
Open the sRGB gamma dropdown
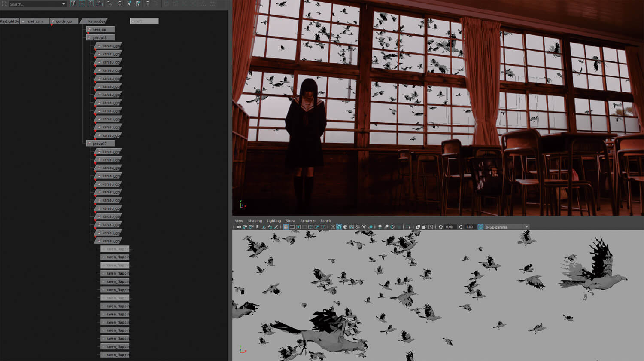point(526,227)
